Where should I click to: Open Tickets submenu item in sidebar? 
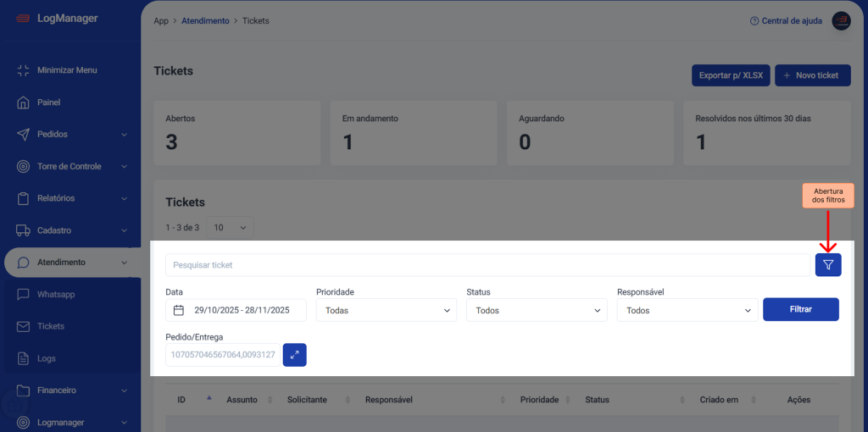(x=51, y=326)
